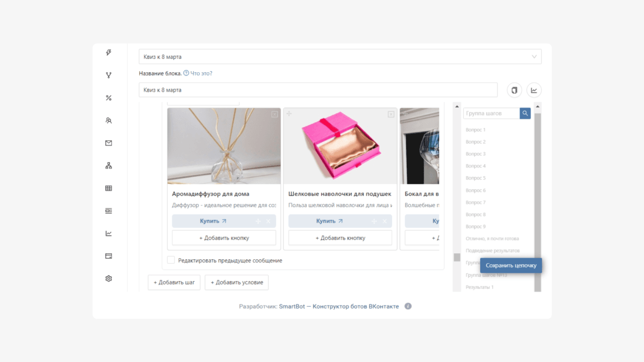The height and width of the screenshot is (362, 644).
Task: Select Вопрос 6 in step list
Action: tap(475, 190)
